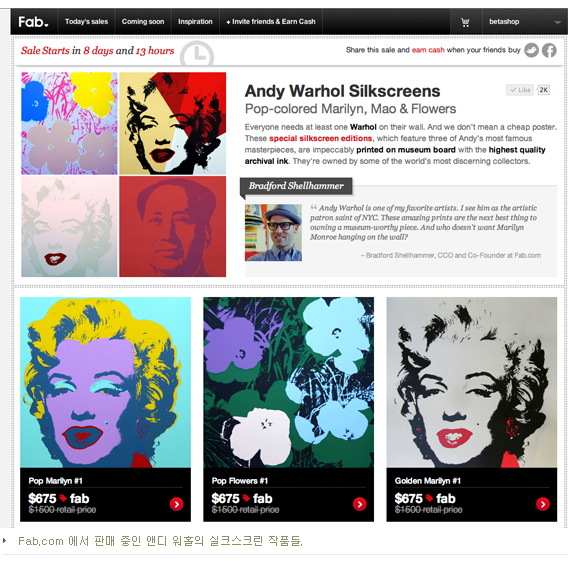Click the red arrow on Pop Marilyn #1

(177, 504)
